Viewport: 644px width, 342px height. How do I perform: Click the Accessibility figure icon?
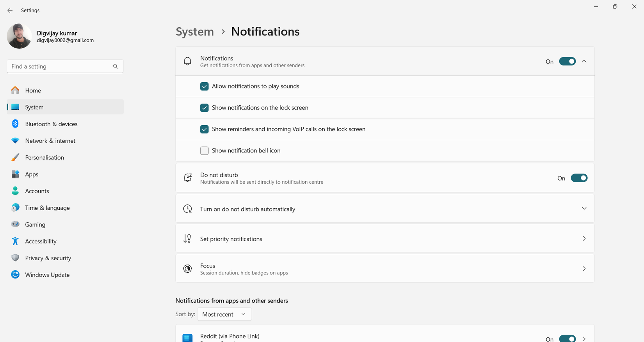pyautogui.click(x=15, y=241)
